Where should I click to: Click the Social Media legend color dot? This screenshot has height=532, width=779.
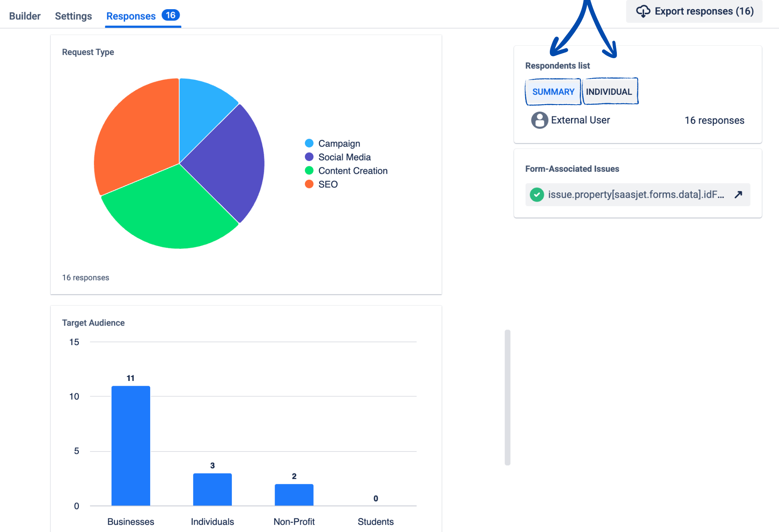point(309,157)
